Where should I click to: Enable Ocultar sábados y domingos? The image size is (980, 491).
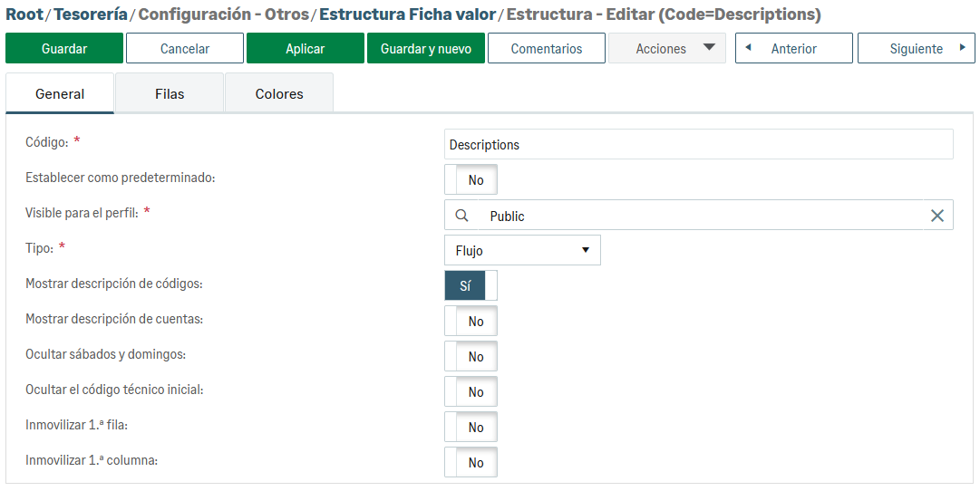[x=471, y=356]
